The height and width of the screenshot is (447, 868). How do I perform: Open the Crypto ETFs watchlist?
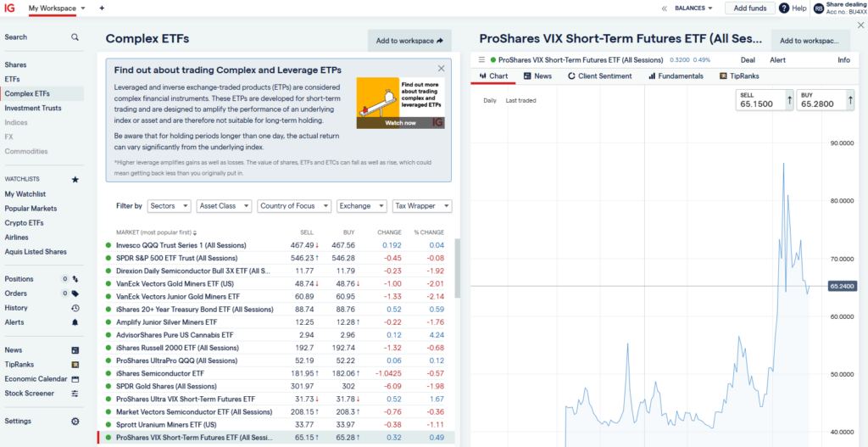25,223
